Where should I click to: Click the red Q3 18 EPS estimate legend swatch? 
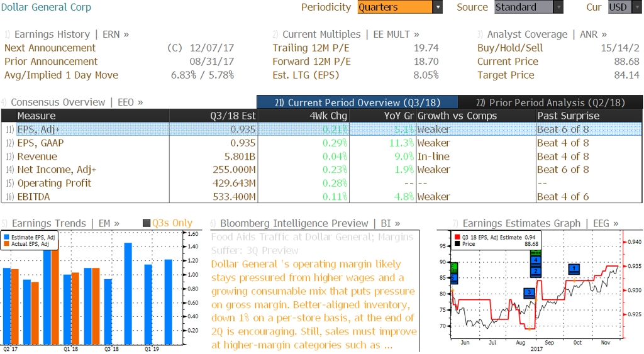457,237
